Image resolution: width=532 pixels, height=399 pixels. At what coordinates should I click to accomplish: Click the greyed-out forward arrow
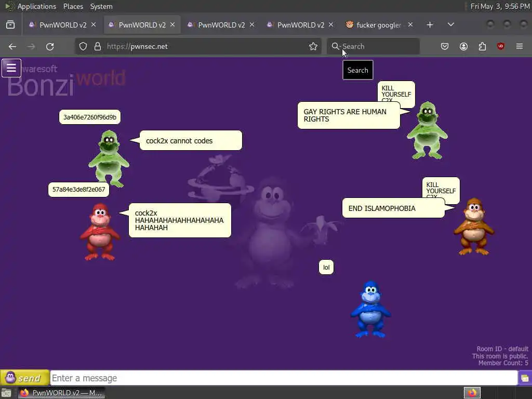coord(31,46)
